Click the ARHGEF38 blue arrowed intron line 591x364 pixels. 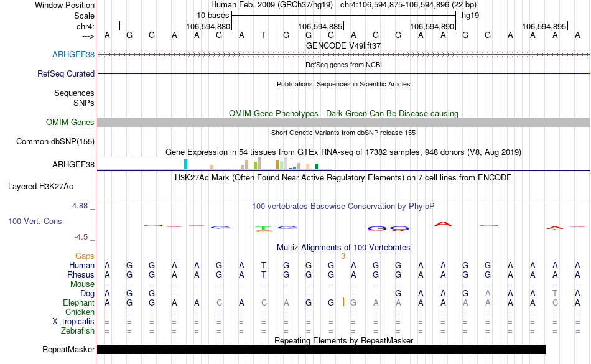(344, 55)
